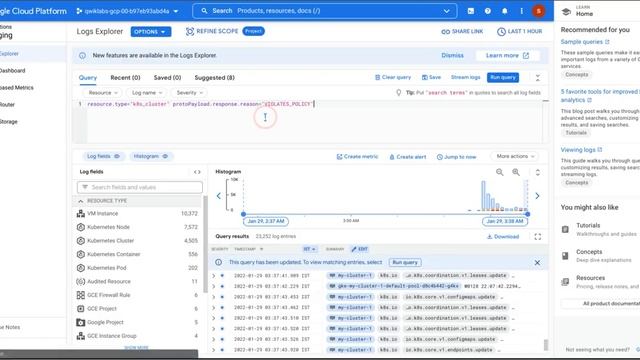Open the user account avatar
The image size is (640, 360).
click(x=538, y=11)
